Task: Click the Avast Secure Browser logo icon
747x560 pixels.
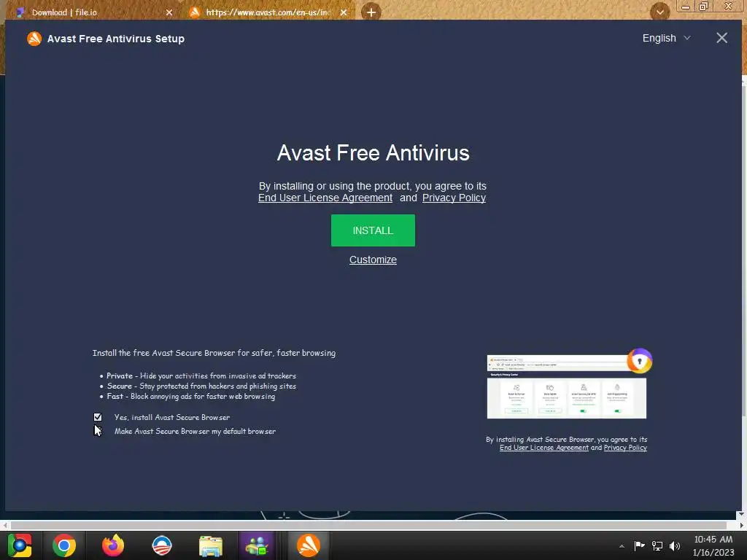Action: click(639, 361)
